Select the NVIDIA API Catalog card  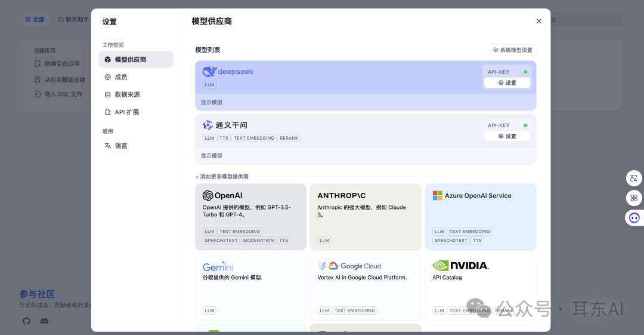click(481, 287)
